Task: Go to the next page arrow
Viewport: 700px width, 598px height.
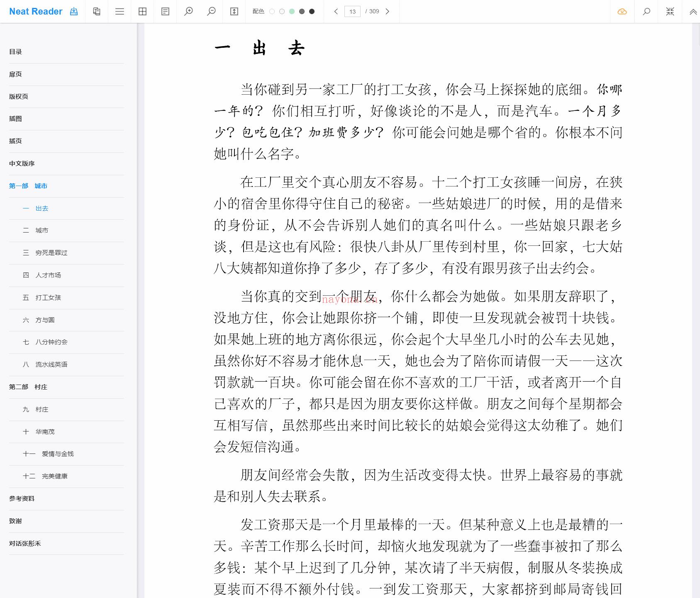Action: click(387, 12)
